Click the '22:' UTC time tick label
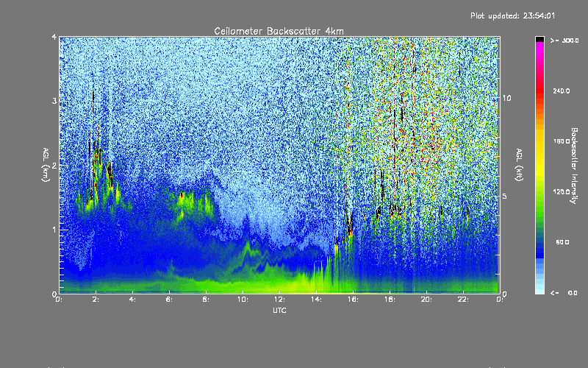588x368 pixels. coord(463,300)
